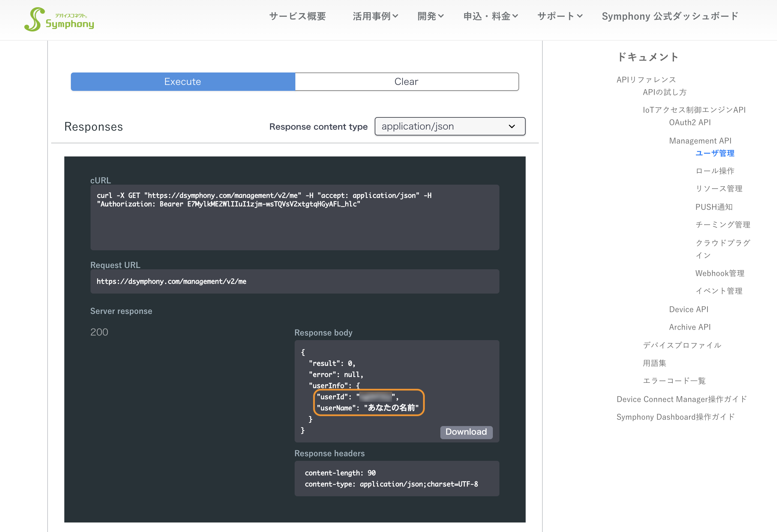
Task: Open PUSH通知 in sidebar
Action: pyautogui.click(x=714, y=207)
